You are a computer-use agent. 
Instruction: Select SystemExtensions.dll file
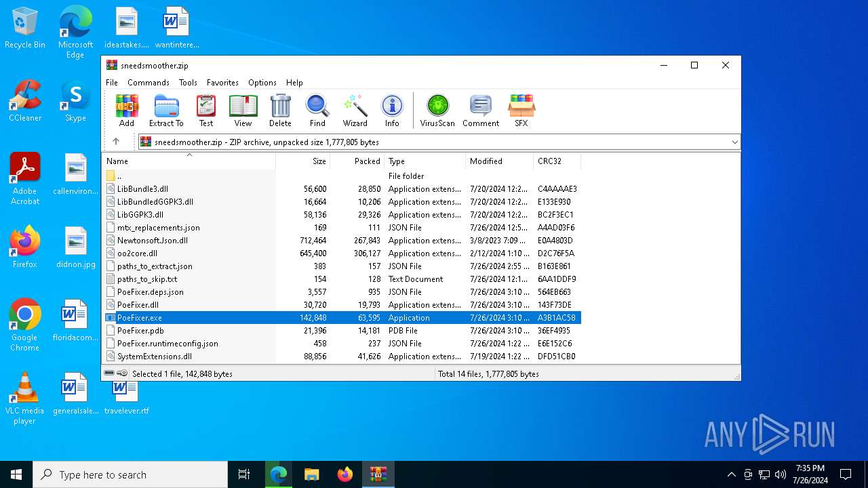[x=342, y=357]
